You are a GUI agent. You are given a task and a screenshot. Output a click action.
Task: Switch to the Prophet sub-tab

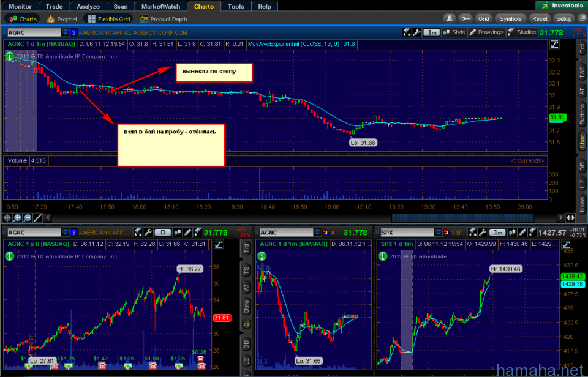click(x=62, y=19)
